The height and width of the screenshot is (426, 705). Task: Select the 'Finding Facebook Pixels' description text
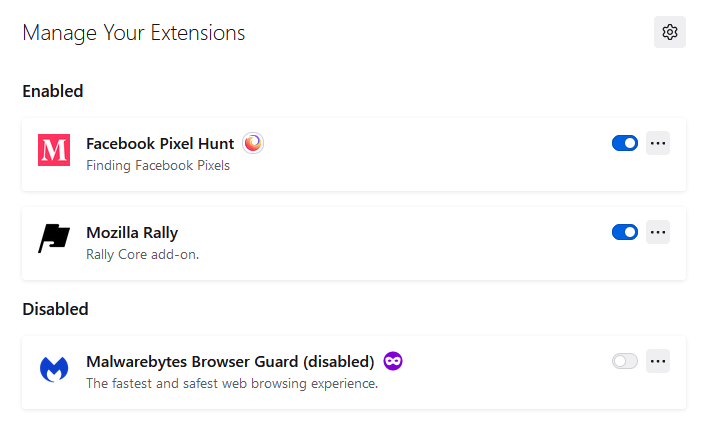[158, 166]
